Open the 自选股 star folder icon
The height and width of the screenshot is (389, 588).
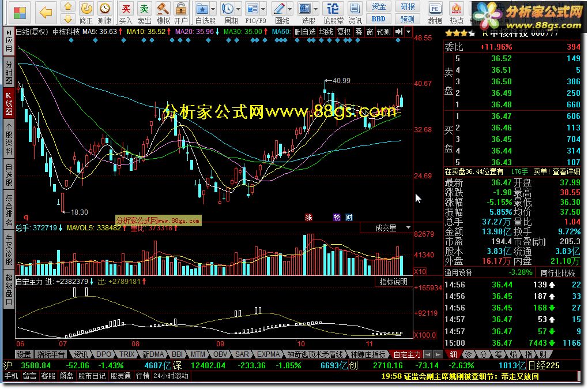pyautogui.click(x=202, y=8)
